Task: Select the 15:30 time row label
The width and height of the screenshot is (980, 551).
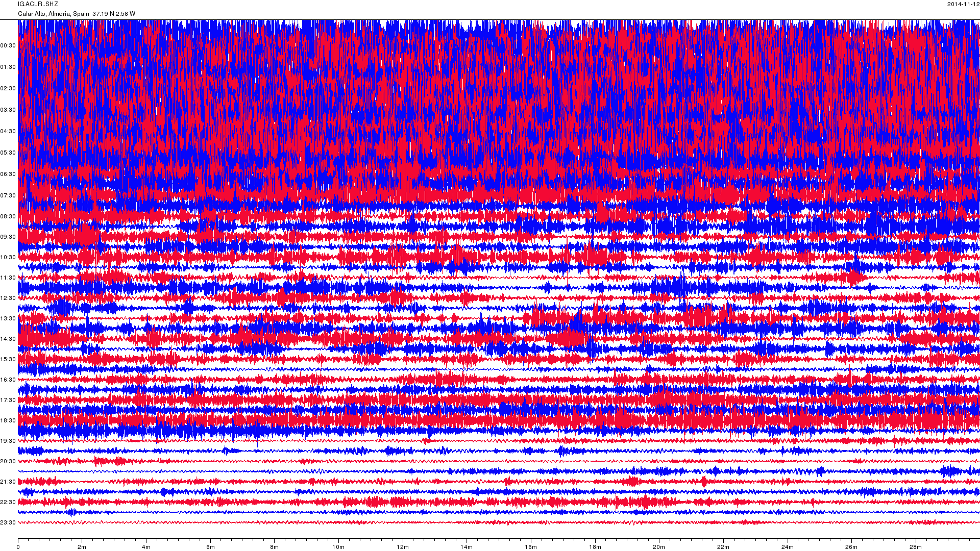Action: tap(8, 360)
